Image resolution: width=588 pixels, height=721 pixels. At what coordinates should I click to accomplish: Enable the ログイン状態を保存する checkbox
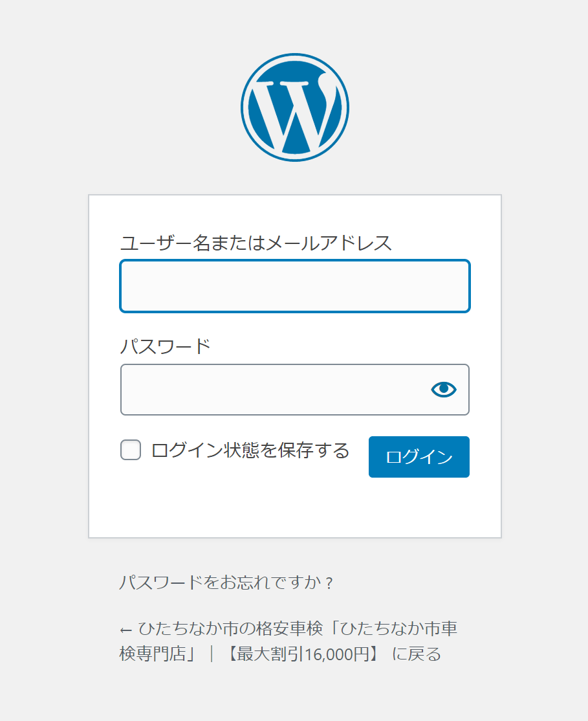click(131, 450)
